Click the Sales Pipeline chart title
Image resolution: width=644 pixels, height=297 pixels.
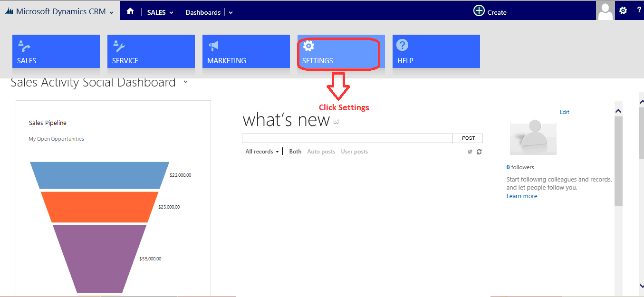click(48, 123)
